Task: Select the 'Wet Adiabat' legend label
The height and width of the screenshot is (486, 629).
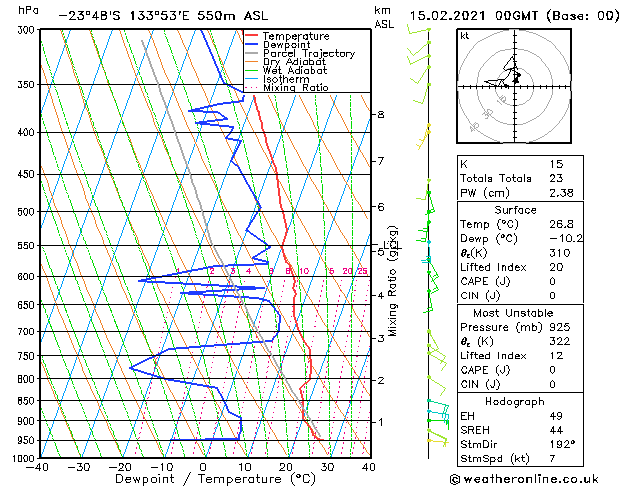Action: click(x=295, y=70)
